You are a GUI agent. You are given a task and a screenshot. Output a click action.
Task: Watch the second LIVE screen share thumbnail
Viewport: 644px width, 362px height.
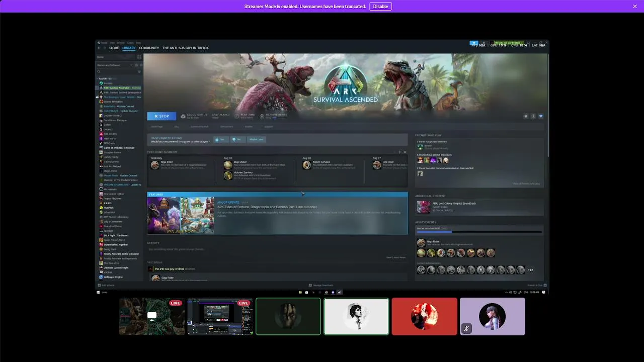click(220, 316)
